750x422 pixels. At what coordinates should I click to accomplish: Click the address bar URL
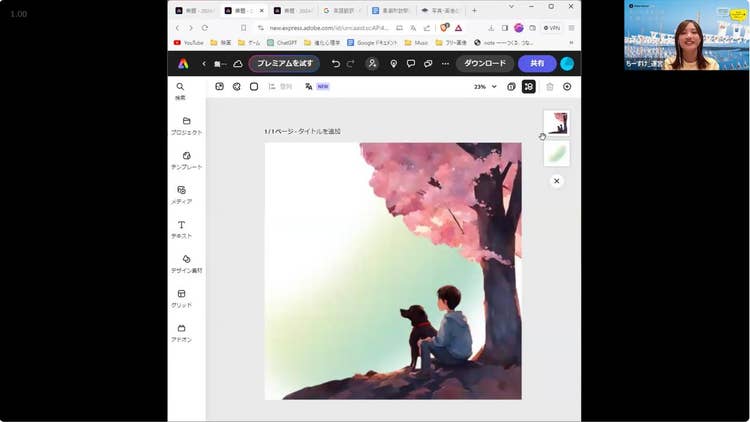pos(329,28)
